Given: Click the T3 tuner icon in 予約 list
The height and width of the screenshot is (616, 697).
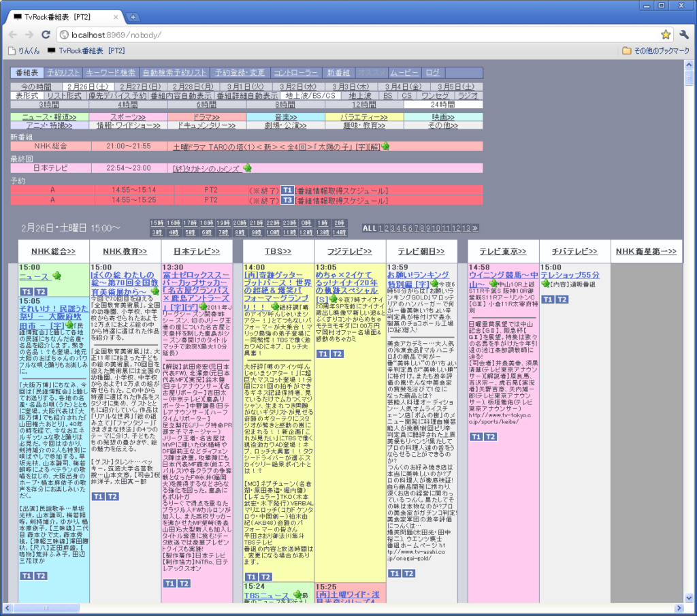Looking at the screenshot, I should point(287,200).
